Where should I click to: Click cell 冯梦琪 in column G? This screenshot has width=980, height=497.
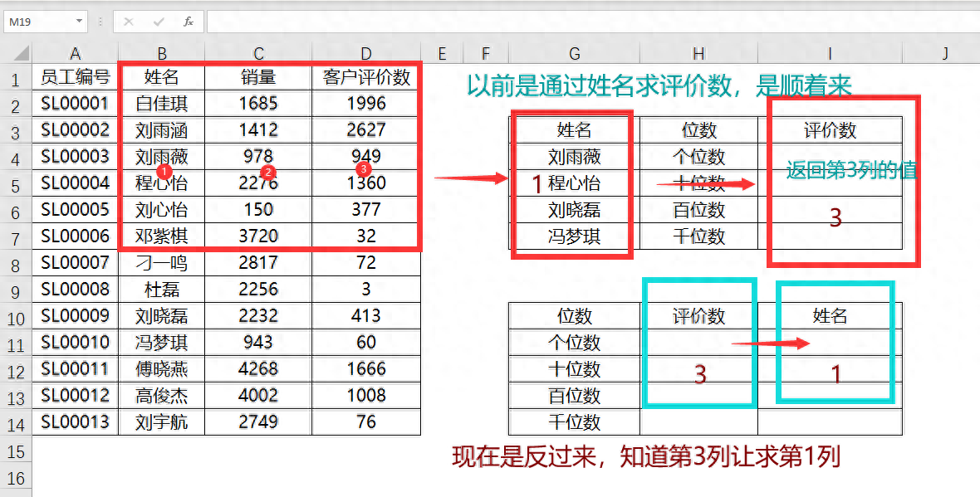[575, 236]
